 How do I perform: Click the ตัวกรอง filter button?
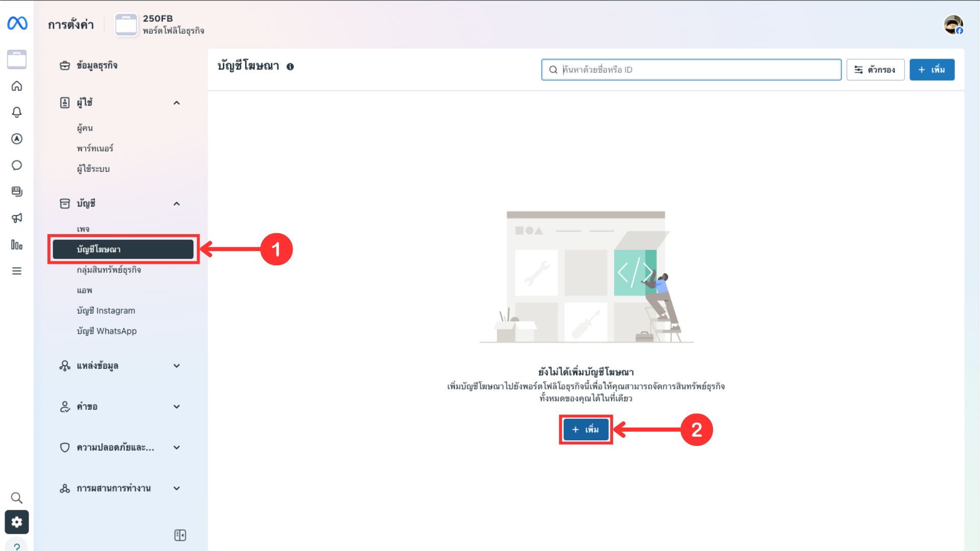875,70
